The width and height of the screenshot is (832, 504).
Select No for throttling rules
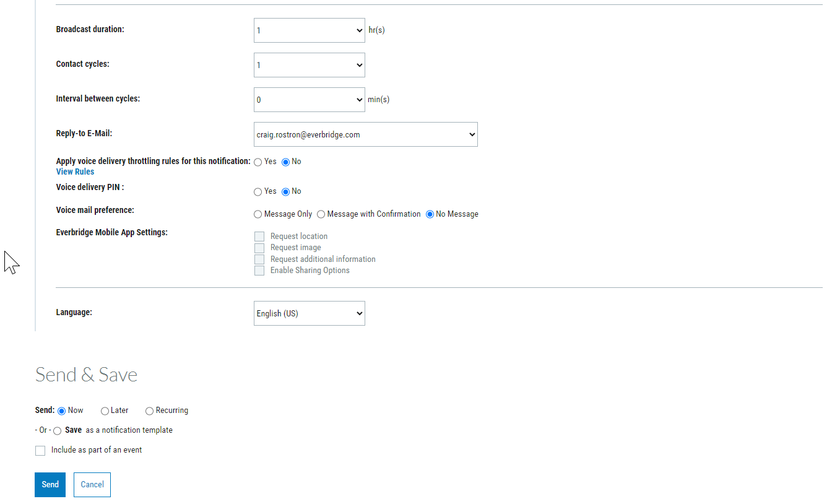pyautogui.click(x=285, y=161)
